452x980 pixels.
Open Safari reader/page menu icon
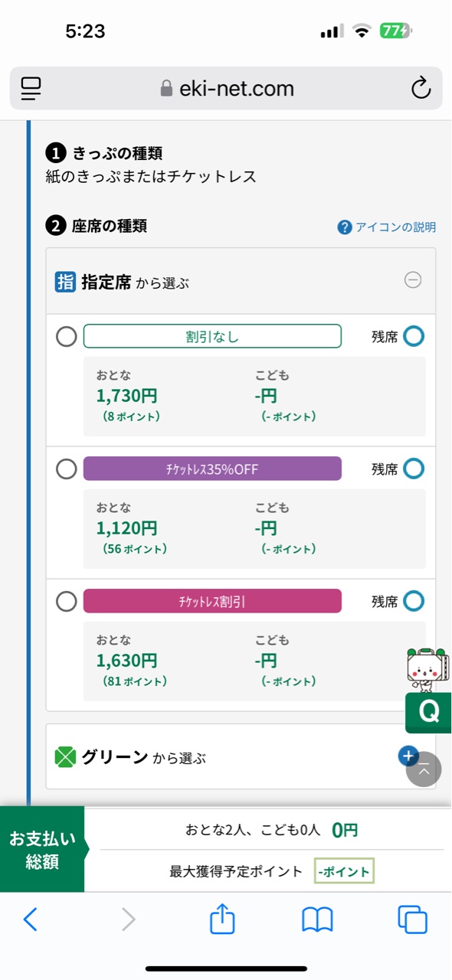click(31, 89)
